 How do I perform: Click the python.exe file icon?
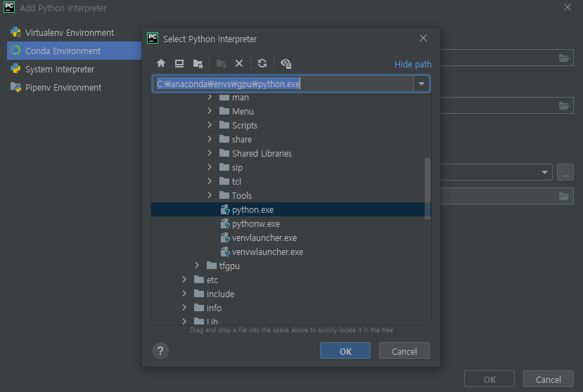[225, 210]
